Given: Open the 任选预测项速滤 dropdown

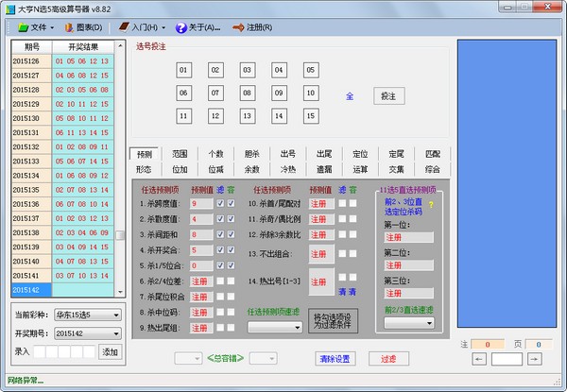Looking at the screenshot, I should pos(275,328).
